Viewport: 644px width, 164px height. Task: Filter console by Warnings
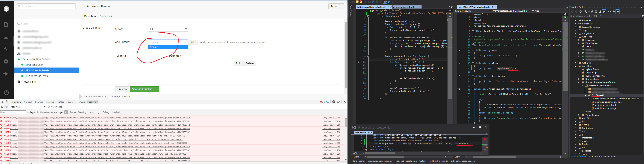tap(83, 112)
